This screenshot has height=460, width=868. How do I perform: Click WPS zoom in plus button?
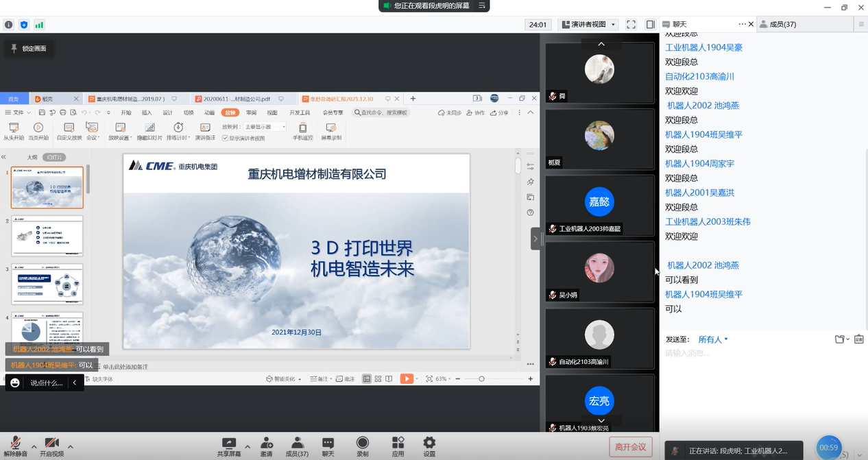[x=531, y=378]
